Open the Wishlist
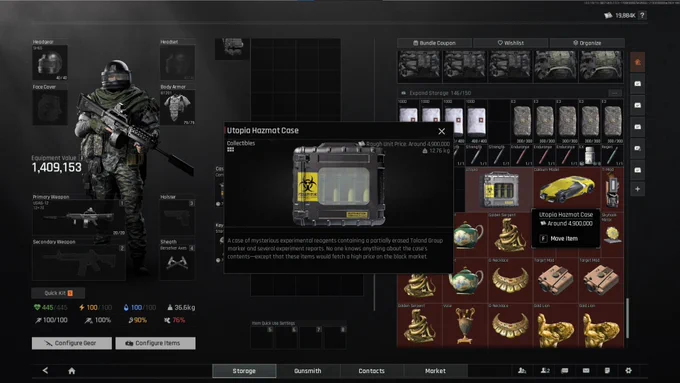This screenshot has height=383, width=680. click(x=511, y=43)
